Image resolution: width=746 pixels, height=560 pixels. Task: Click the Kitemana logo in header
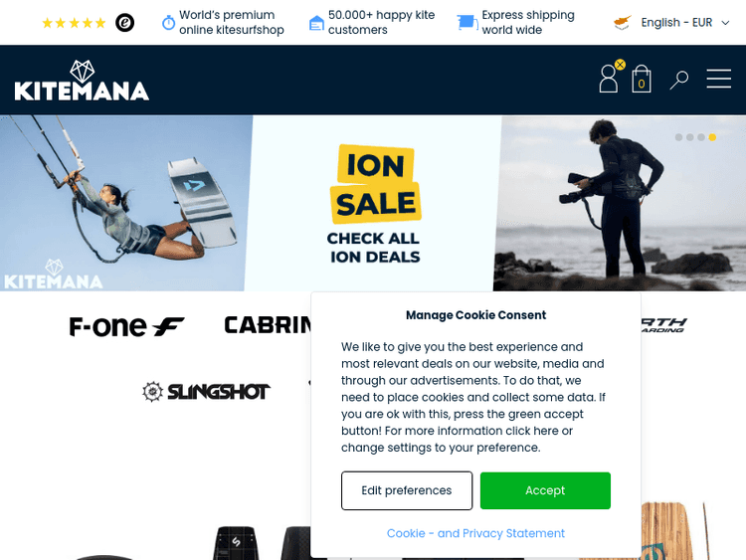[x=82, y=81]
